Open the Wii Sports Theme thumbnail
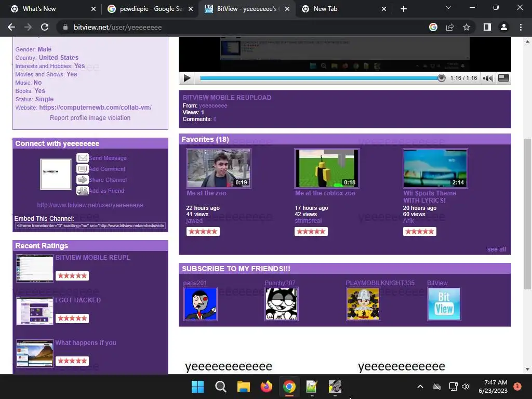Screen dimensions: 532x399 pos(435,168)
